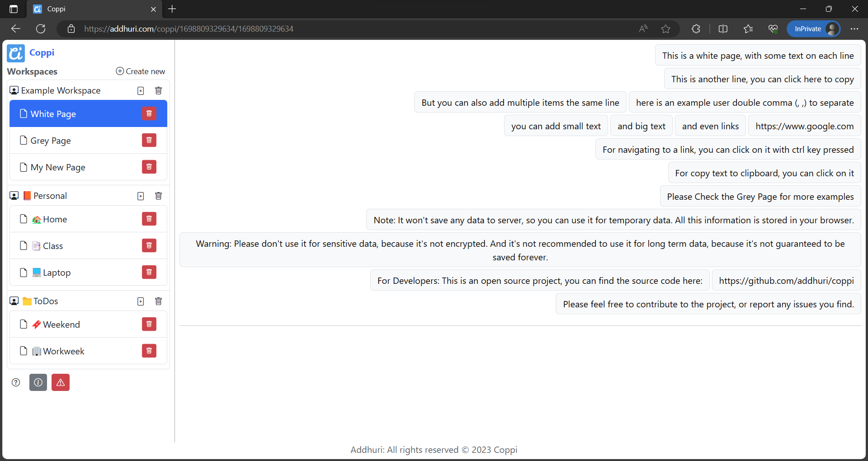The image size is (868, 461).
Task: Delete the Home page entry
Action: 149,219
